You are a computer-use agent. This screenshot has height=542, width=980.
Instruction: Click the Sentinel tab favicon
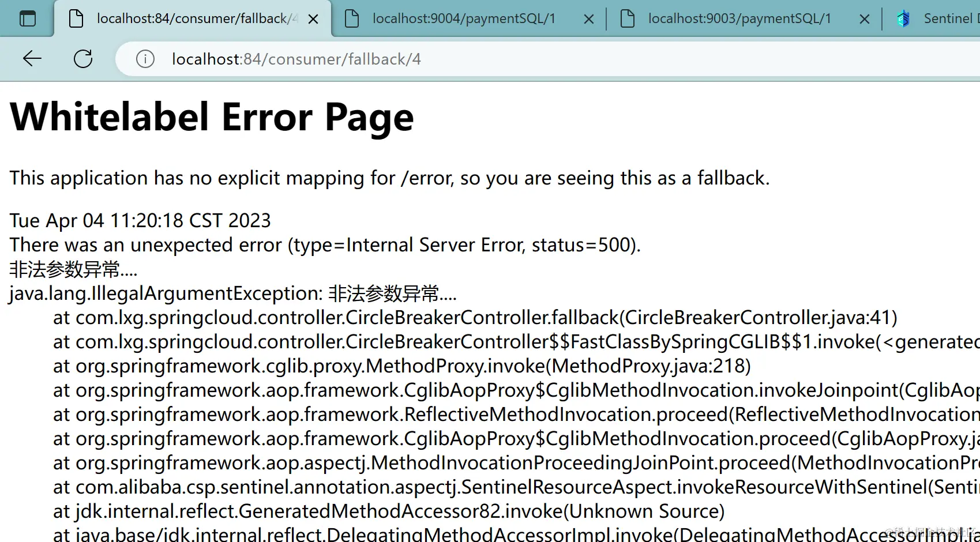click(x=903, y=18)
